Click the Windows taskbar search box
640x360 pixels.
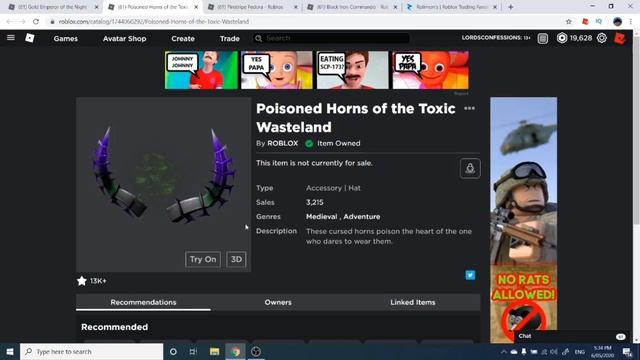91,351
